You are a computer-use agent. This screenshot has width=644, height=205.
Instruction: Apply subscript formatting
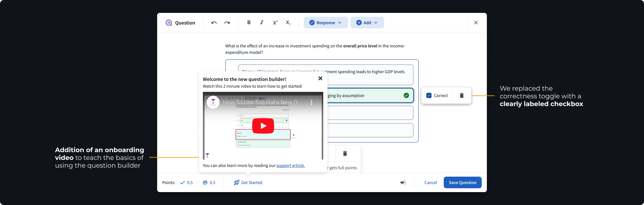click(288, 23)
